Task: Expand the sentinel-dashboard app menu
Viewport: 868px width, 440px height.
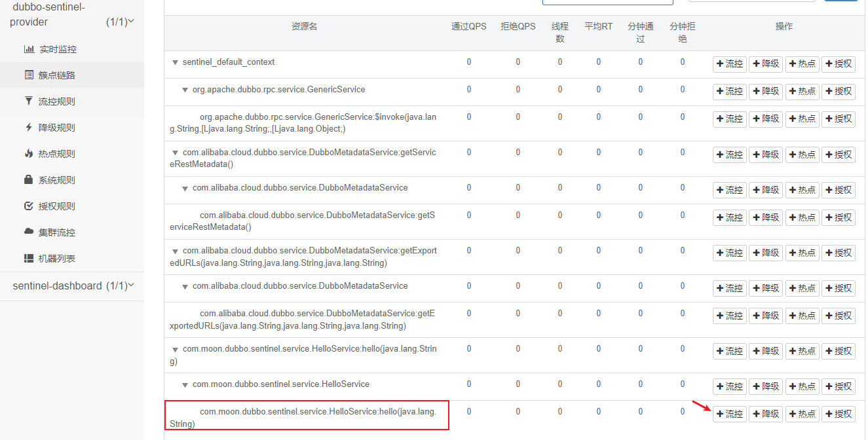Action: [72, 286]
